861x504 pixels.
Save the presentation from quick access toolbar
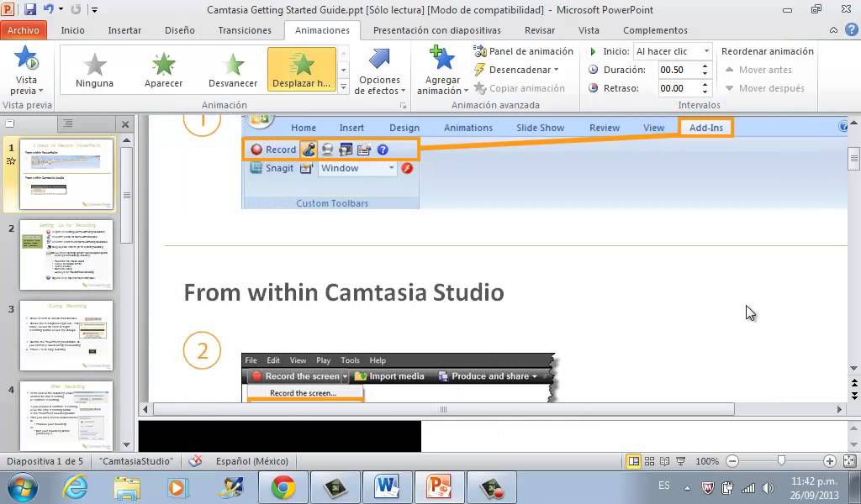(29, 9)
